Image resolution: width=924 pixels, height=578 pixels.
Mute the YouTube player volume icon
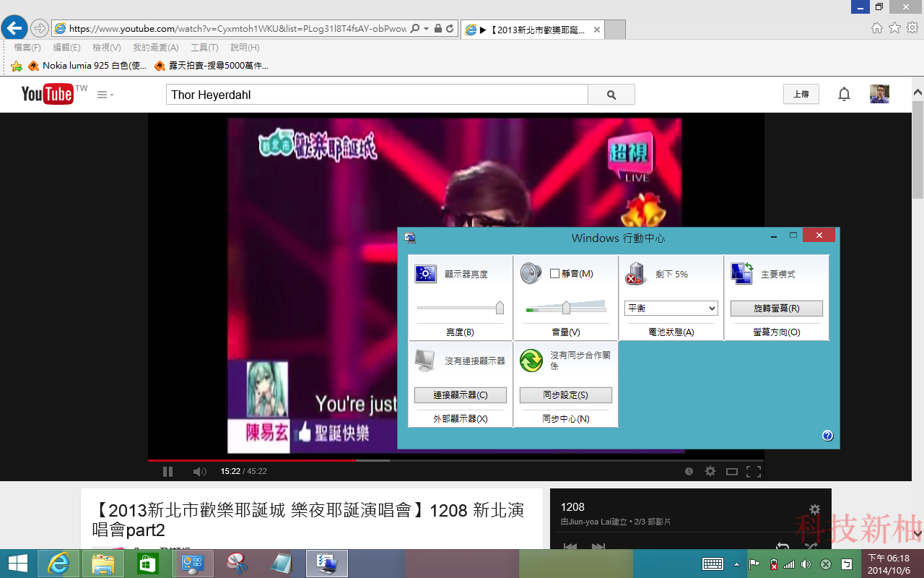[x=199, y=472]
